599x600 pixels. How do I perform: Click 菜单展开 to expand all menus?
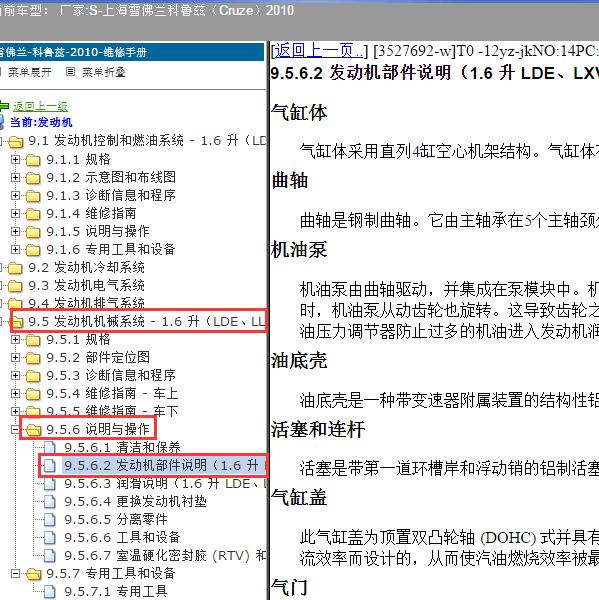pos(29,72)
